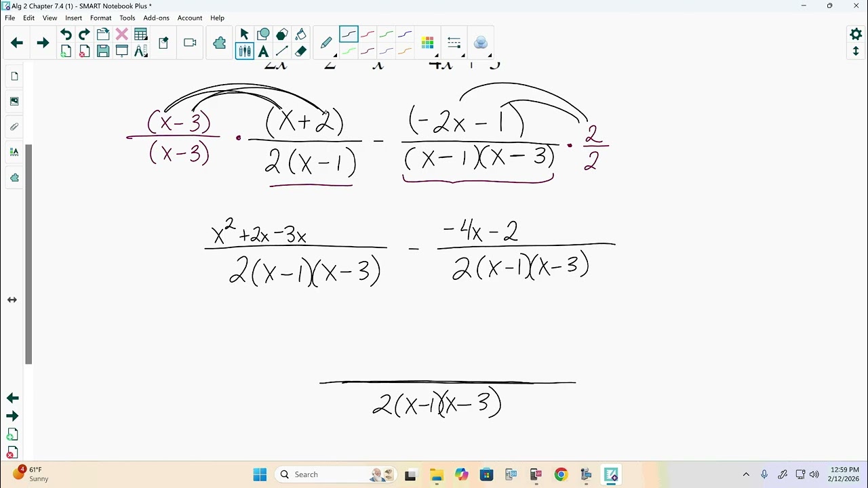Go to next page using bottom-left arrow
This screenshot has width=868, height=488.
pyautogui.click(x=12, y=416)
